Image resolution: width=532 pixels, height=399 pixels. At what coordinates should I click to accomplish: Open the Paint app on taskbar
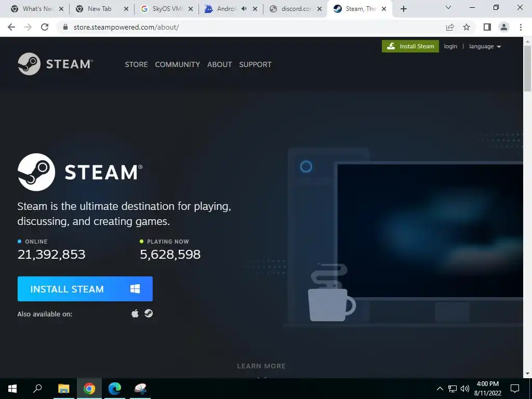coord(140,389)
